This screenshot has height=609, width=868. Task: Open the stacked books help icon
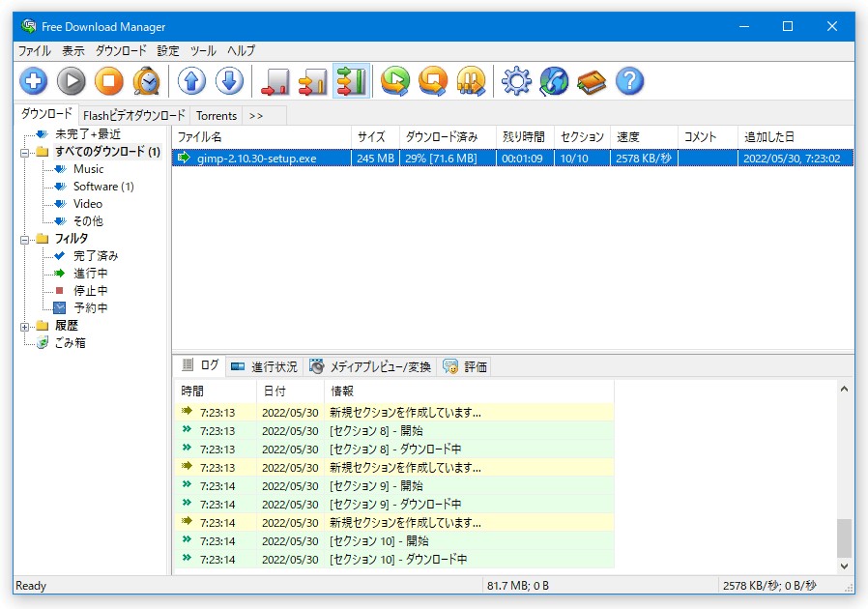click(592, 81)
